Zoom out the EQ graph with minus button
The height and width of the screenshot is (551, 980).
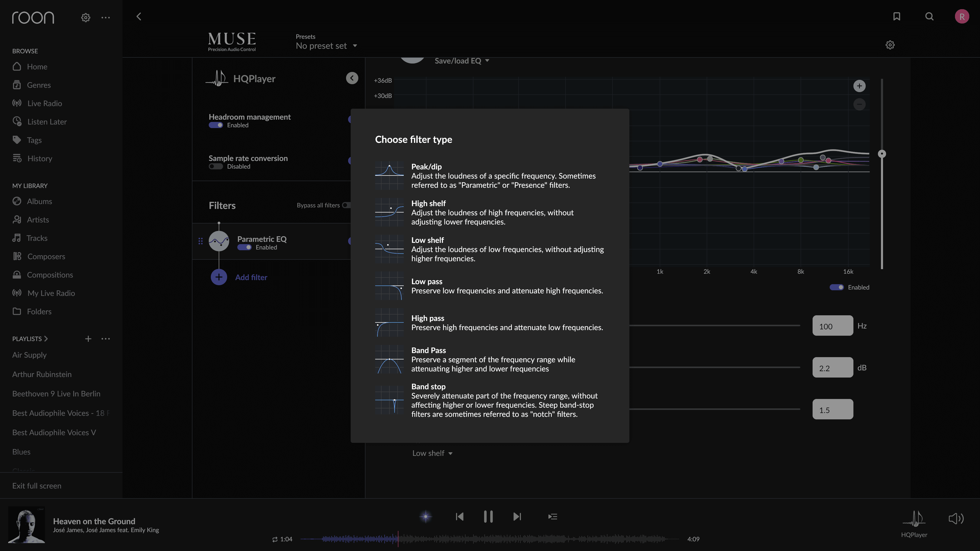tap(859, 104)
